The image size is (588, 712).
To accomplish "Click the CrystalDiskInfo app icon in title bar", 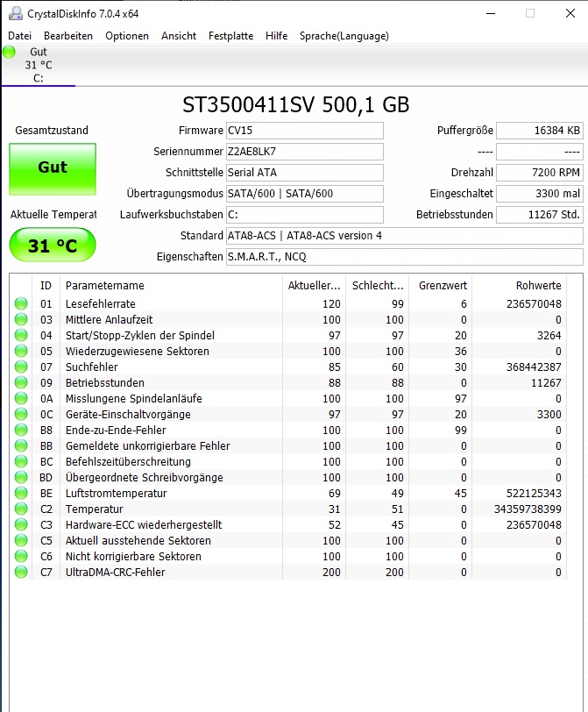I will (x=16, y=14).
